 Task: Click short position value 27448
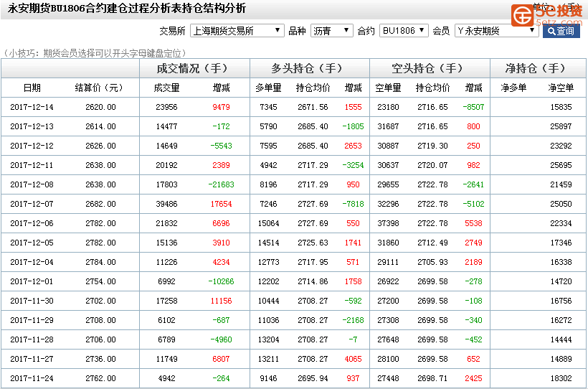tap(388, 378)
